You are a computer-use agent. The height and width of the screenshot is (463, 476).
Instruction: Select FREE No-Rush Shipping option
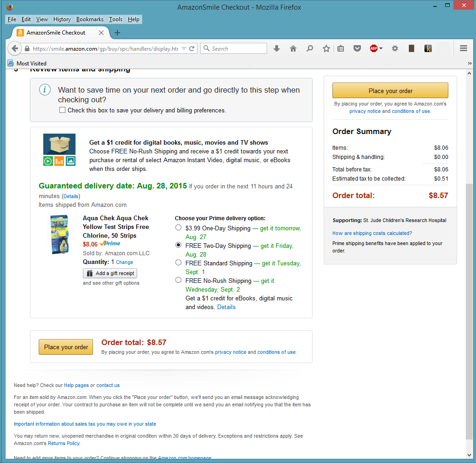click(x=179, y=280)
